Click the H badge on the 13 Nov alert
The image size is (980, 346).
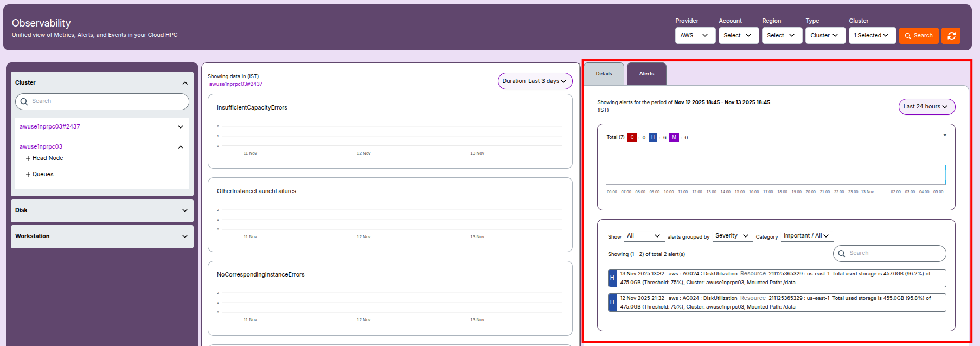click(x=612, y=278)
